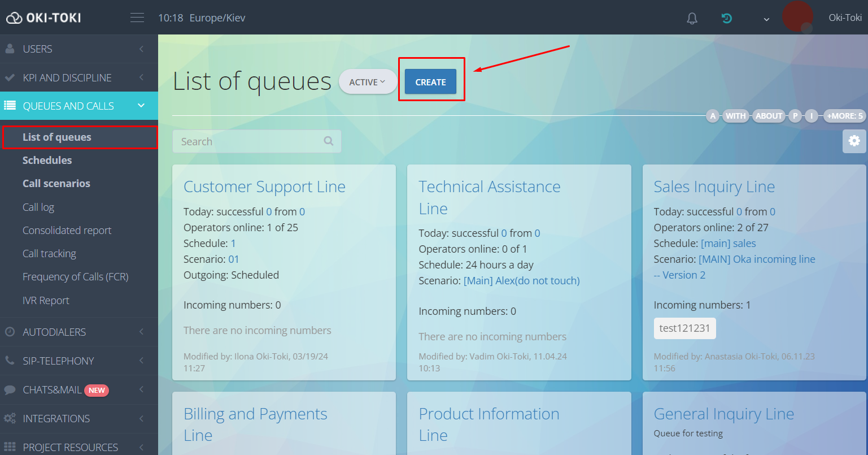Open the ACTIVE status dropdown
Viewport: 868px width, 455px height.
[367, 82]
